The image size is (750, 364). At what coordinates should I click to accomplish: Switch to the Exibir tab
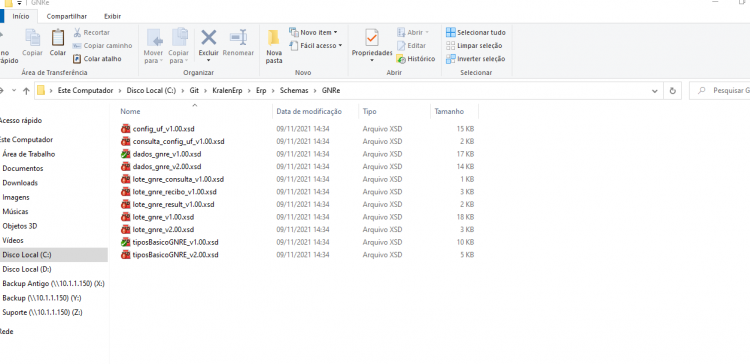pyautogui.click(x=112, y=16)
